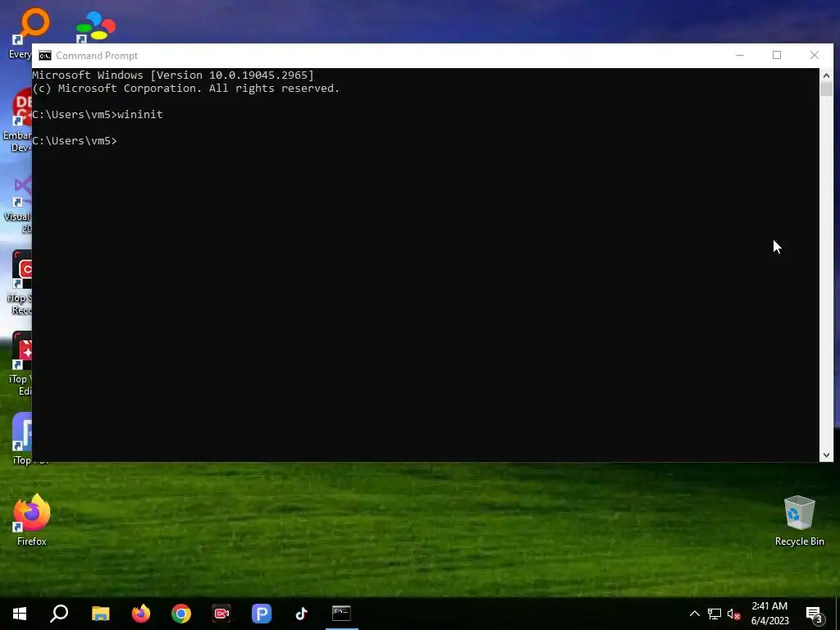Click the scrollbar thumb in Command Prompt
This screenshot has height=630, width=840.
coord(826,89)
